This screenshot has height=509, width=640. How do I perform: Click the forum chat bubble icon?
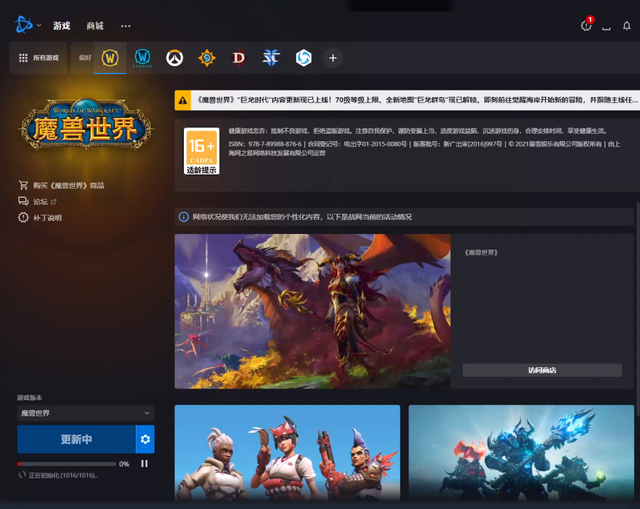click(23, 201)
